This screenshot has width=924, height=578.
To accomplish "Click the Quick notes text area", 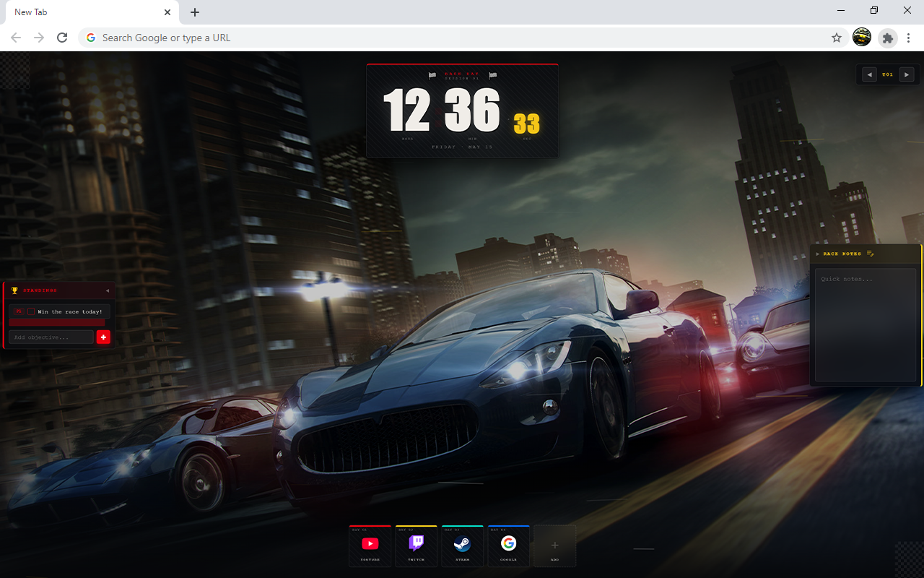I will (866, 324).
